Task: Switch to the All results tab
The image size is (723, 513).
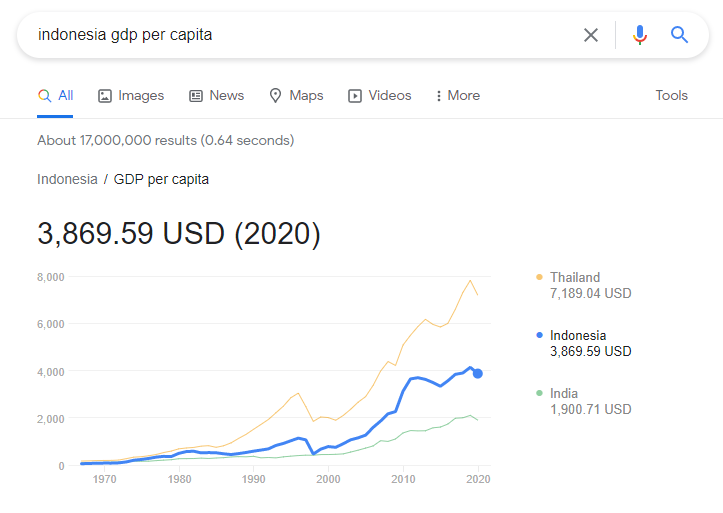Action: click(x=55, y=96)
